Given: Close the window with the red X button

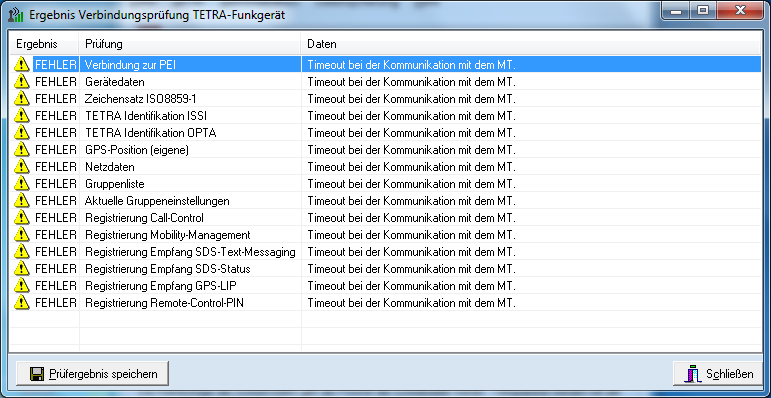Looking at the screenshot, I should (x=739, y=10).
